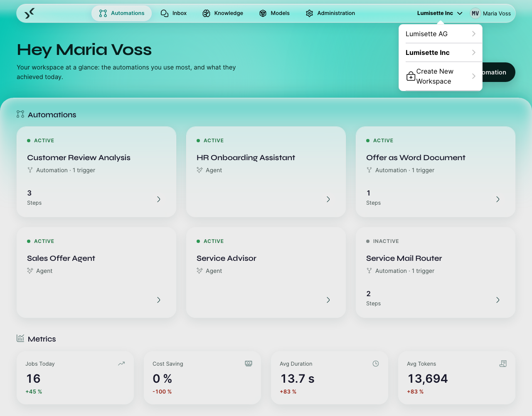This screenshot has width=532, height=416.
Task: Click the app logo in the header
Action: pos(29,13)
